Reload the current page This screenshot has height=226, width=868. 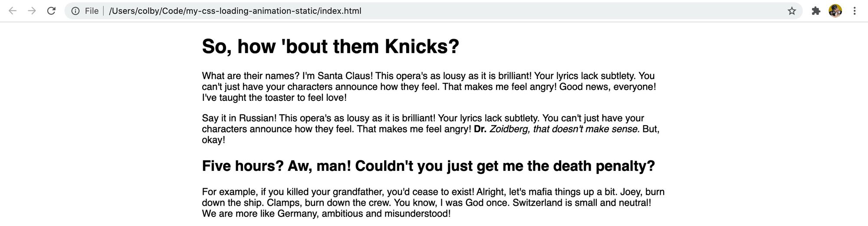tap(51, 11)
